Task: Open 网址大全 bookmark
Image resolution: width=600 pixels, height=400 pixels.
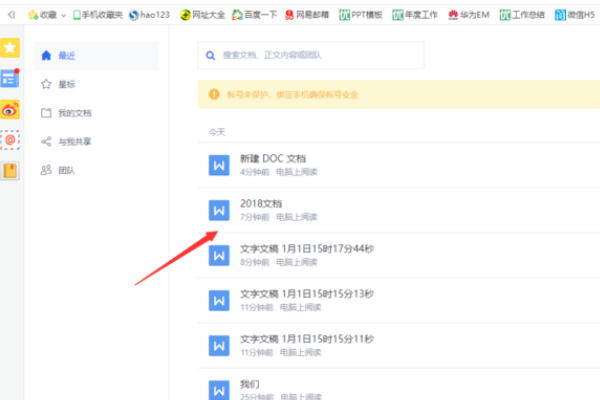Action: [x=202, y=15]
